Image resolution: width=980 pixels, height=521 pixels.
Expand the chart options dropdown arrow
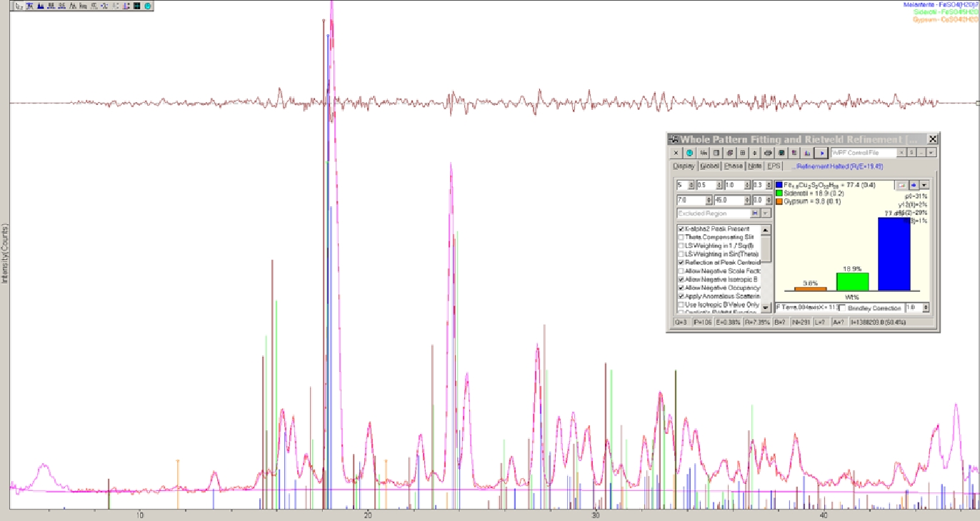tap(924, 185)
